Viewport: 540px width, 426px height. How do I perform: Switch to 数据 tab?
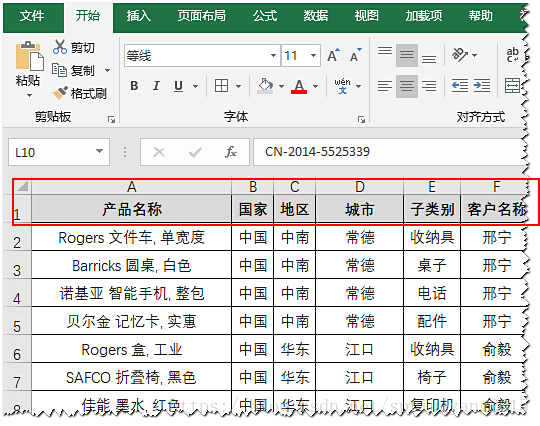point(315,16)
